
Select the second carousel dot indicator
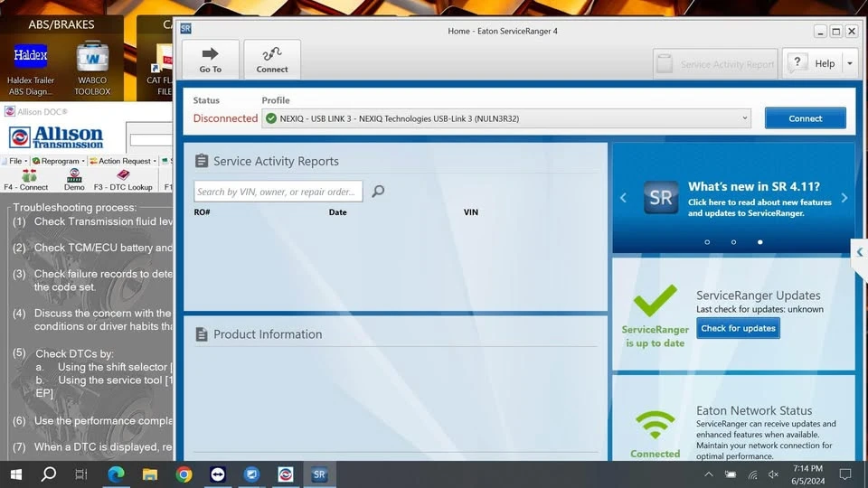point(733,242)
